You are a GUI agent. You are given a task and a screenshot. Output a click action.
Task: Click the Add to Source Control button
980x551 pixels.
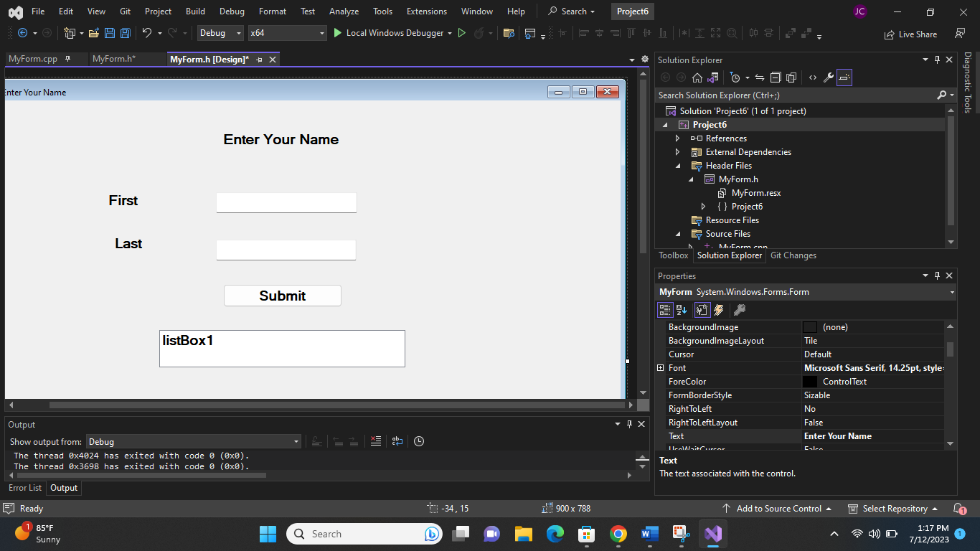point(778,508)
